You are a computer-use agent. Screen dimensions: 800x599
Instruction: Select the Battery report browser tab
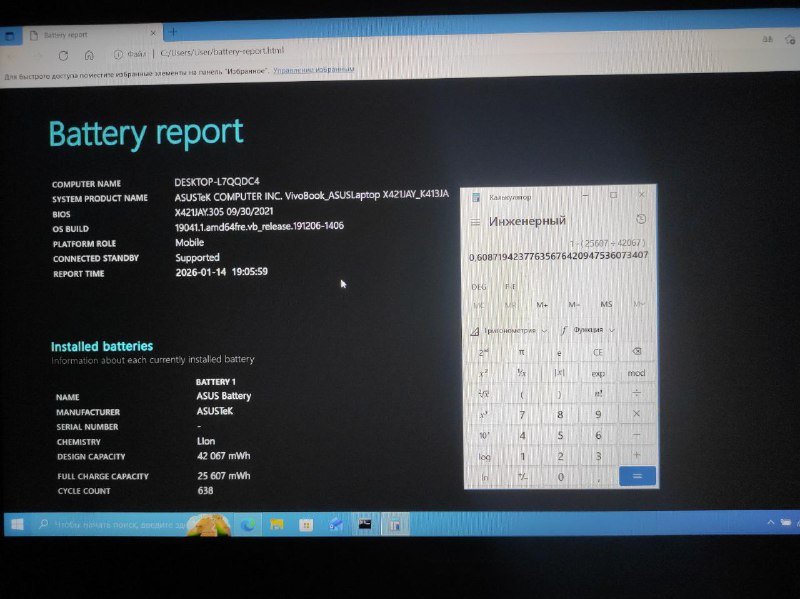[x=82, y=33]
